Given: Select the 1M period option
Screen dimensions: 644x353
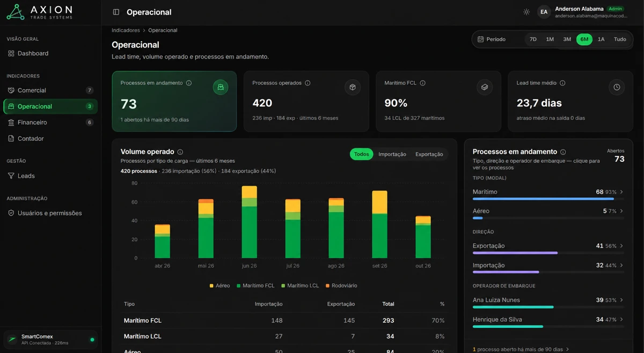Looking at the screenshot, I should 550,39.
